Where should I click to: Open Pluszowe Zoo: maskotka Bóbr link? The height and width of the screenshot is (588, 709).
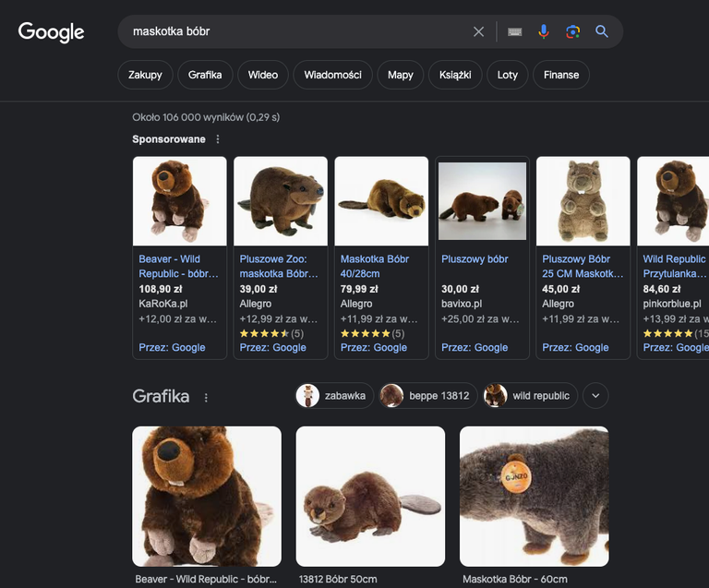coord(279,266)
